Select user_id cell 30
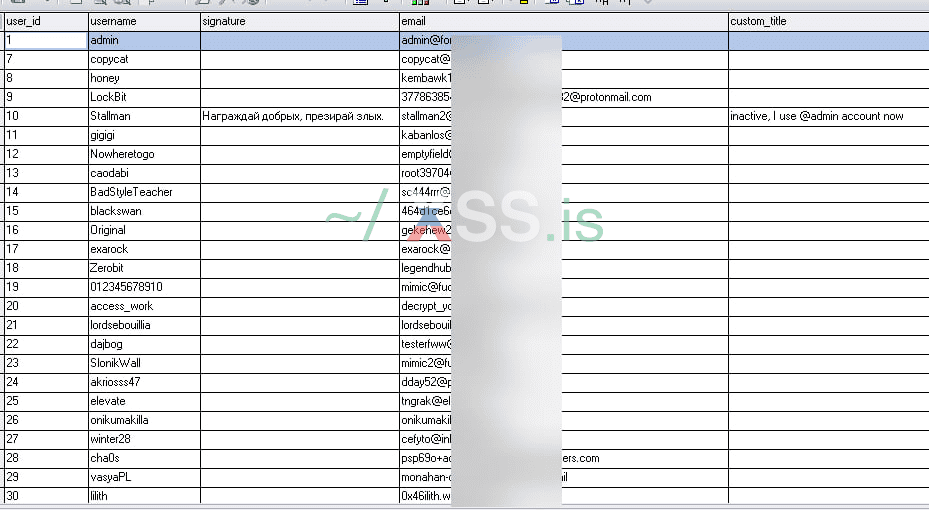Screen dimensions: 929x510 pyautogui.click(x=46, y=496)
